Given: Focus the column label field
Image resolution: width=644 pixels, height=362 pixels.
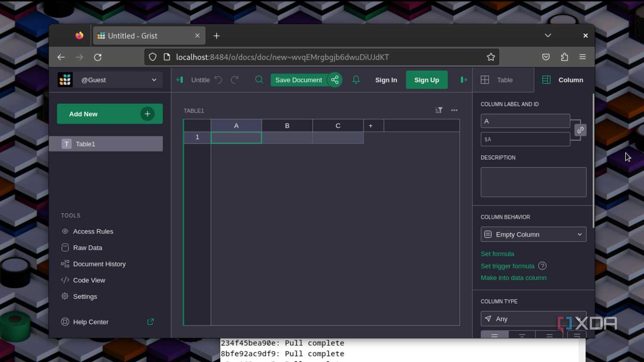Looking at the screenshot, I should point(525,121).
